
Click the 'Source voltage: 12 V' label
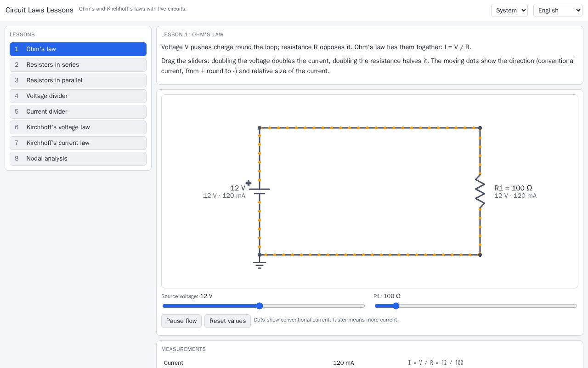point(187,296)
